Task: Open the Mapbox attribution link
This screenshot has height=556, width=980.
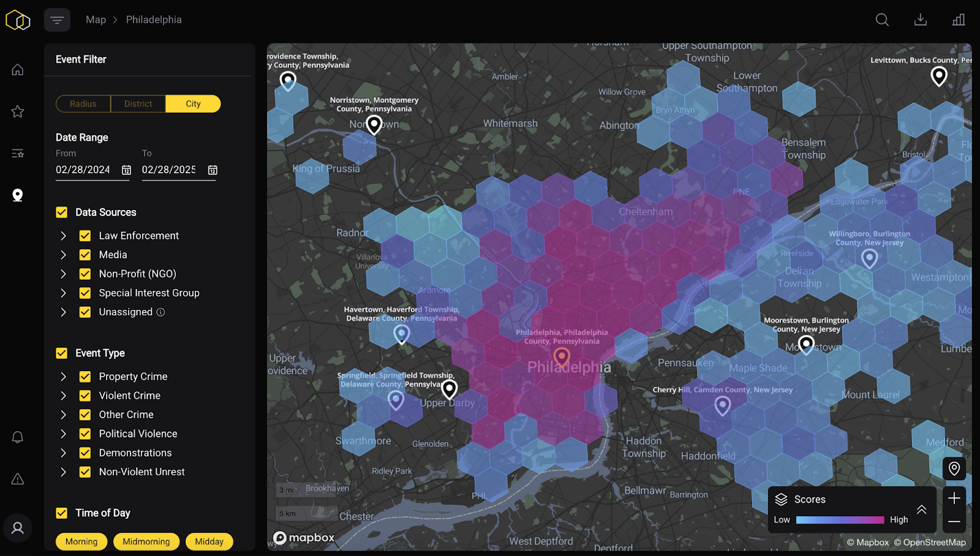Action: coord(868,543)
